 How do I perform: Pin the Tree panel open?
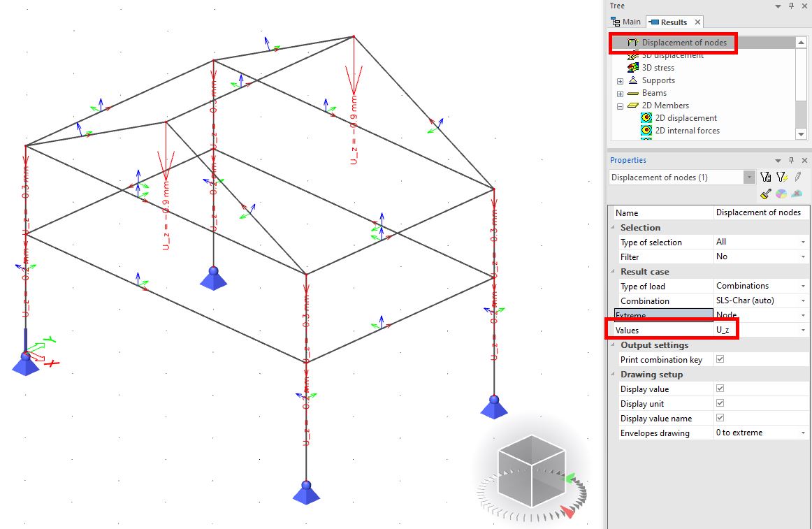coord(790,6)
